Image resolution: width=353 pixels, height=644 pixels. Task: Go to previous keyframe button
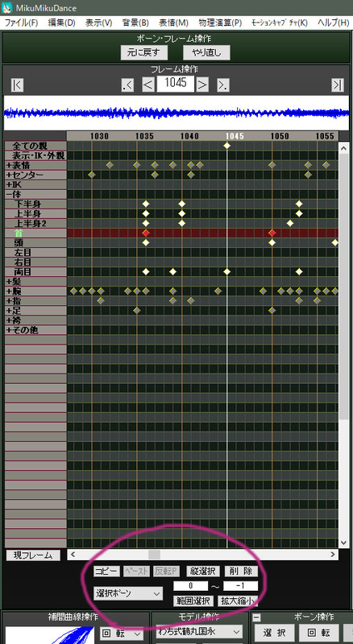click(128, 85)
